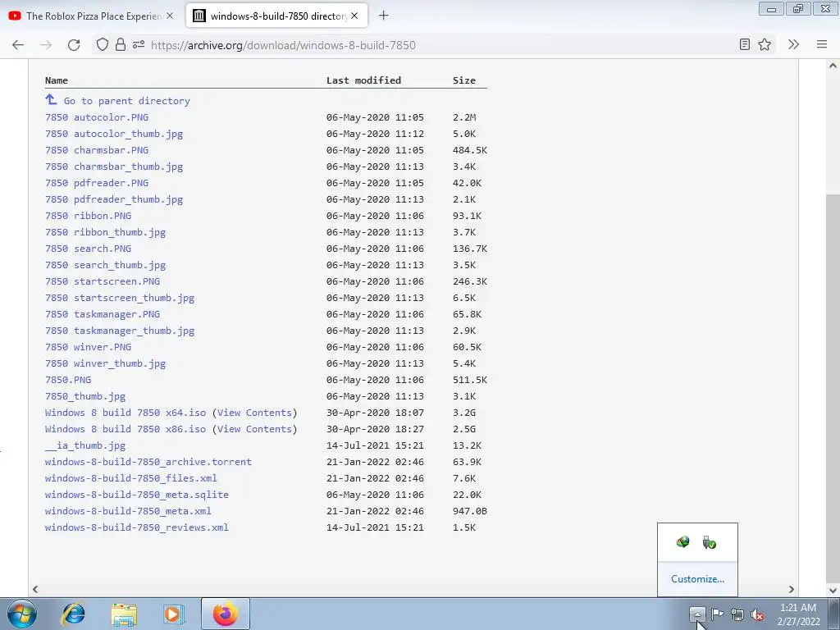Download Windows 8 build 7850 x86.iso
This screenshot has height=630, width=840.
(x=126, y=428)
